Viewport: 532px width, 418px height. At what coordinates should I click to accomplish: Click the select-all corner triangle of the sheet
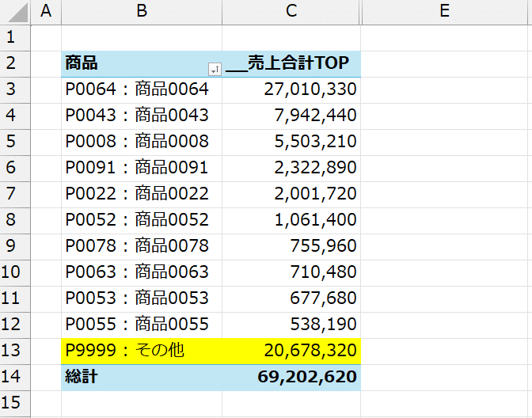(16, 12)
